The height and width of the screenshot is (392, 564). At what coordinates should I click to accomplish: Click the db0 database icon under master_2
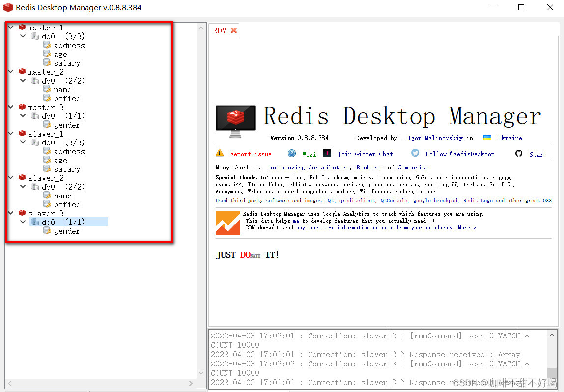tap(35, 80)
